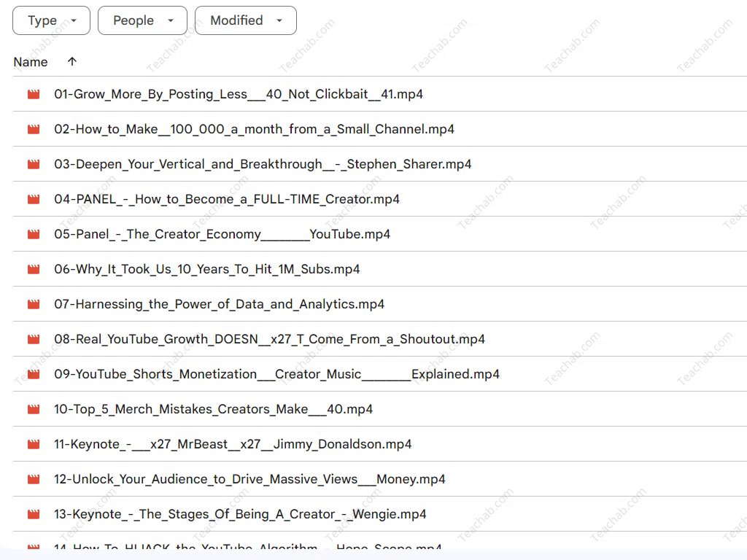Click video icon for 08-Real_YouTube_Growth file
747x560 pixels.
tap(34, 339)
